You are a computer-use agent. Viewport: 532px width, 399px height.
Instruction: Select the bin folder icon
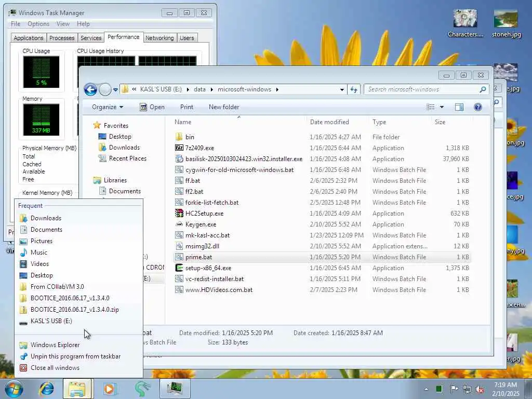click(x=179, y=137)
